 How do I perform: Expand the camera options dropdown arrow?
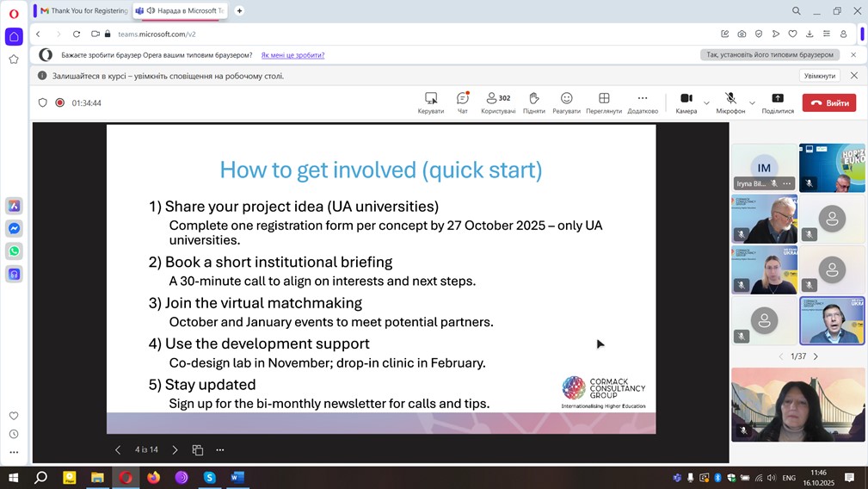click(706, 103)
